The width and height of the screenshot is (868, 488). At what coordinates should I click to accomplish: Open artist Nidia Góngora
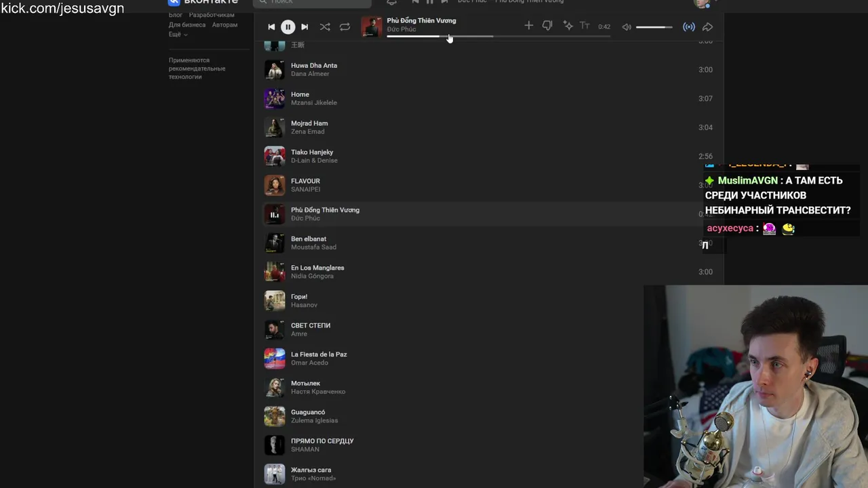coord(312,277)
